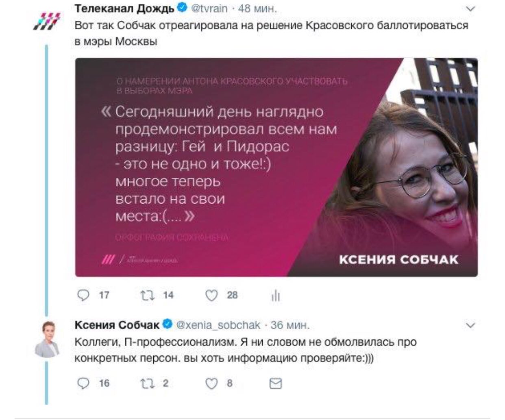Image resolution: width=505 pixels, height=420 pixels.
Task: Open the @tvrain handle link
Action: pos(209,9)
